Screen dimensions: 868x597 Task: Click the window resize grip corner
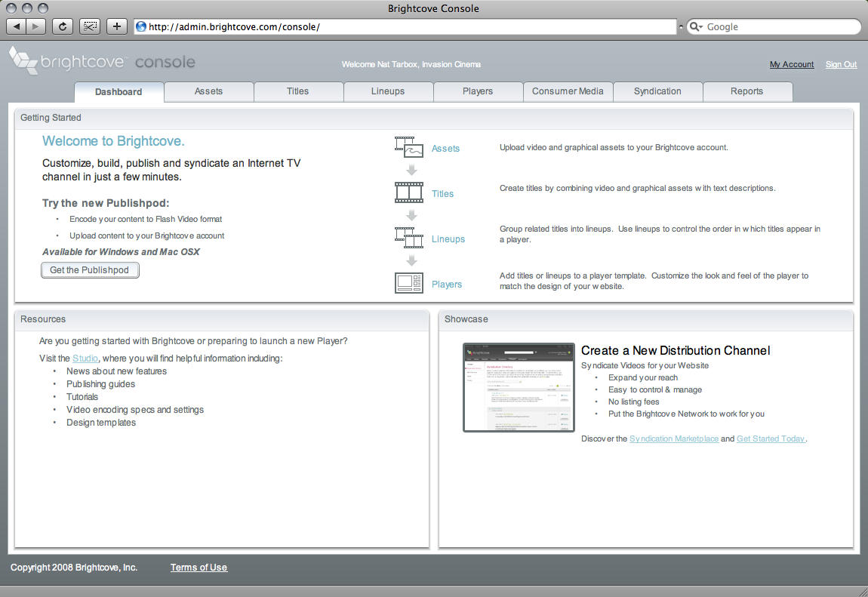tap(863, 592)
